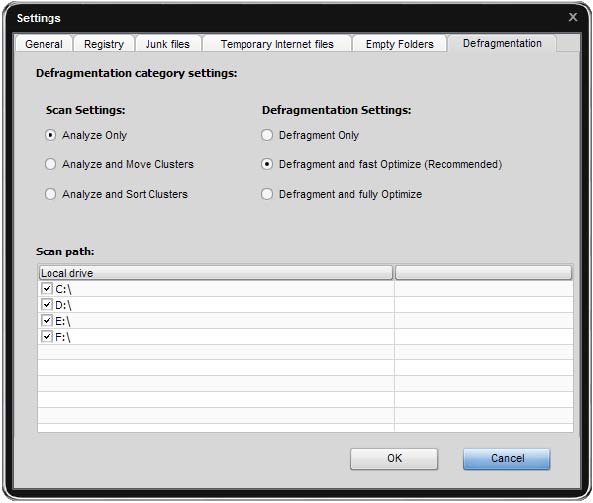Select the F:\ row text

[x=63, y=337]
